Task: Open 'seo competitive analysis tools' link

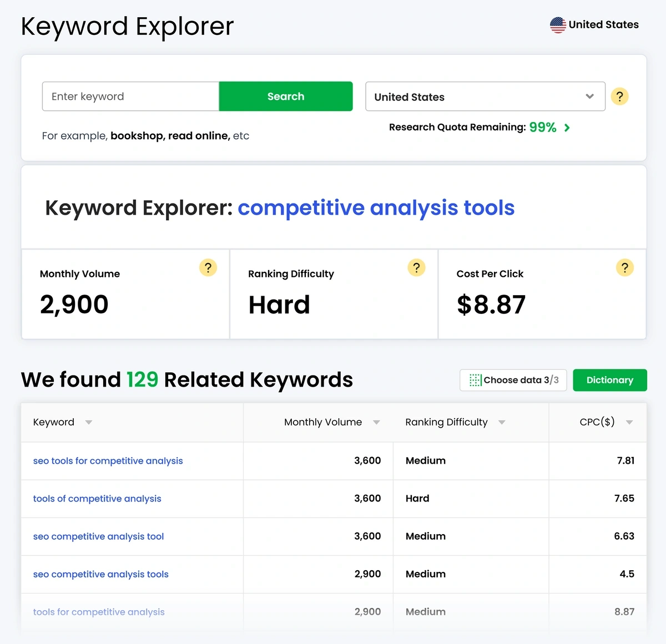Action: (100, 574)
